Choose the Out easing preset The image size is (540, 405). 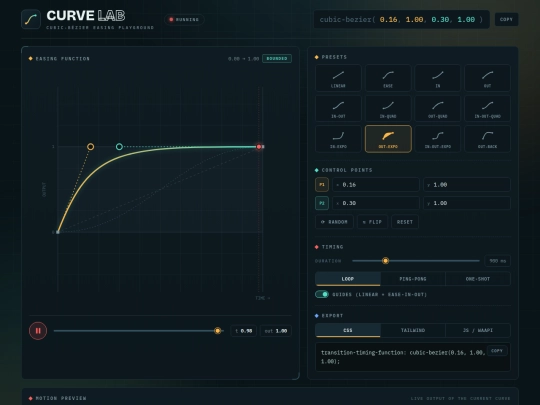click(x=488, y=78)
